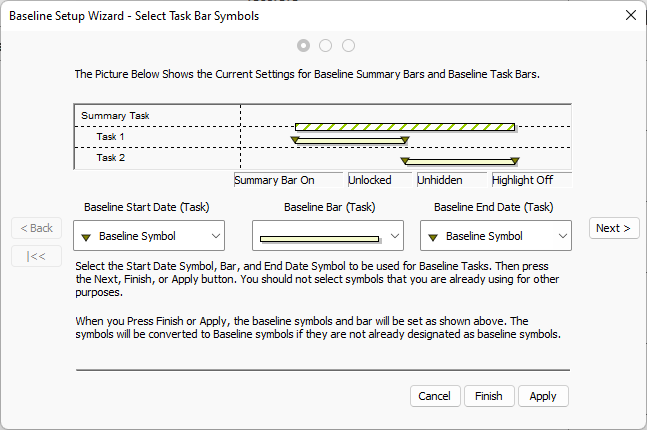
Task: Click Task 2 start triangle marker
Action: point(405,161)
